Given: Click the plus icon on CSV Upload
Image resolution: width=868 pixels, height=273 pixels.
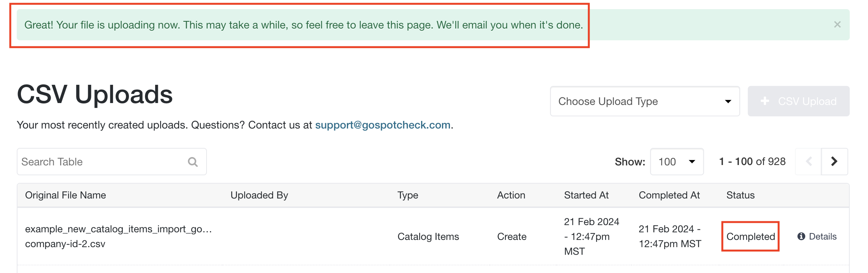Looking at the screenshot, I should tap(765, 101).
